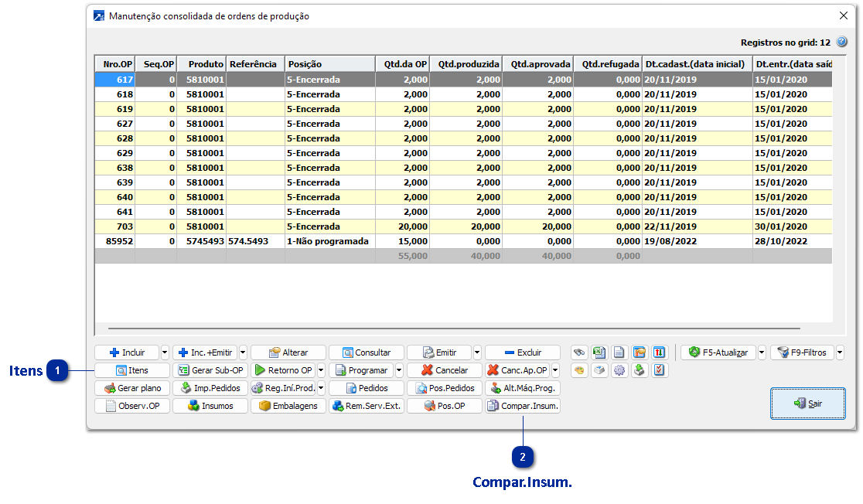Open the dropdown beside Retorno OP

point(319,369)
